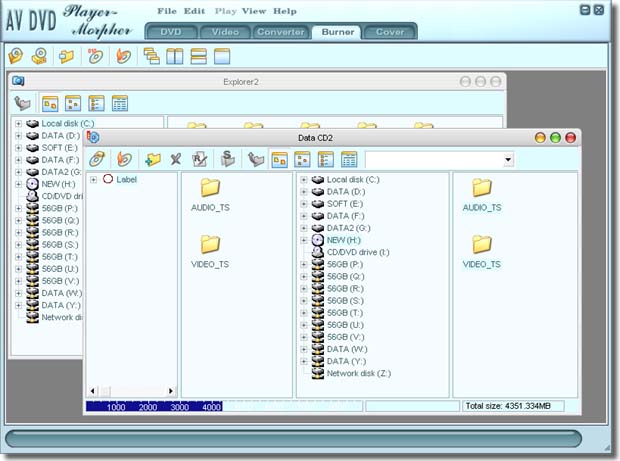Click the up-folder icon in Explorer2 toolbar
This screenshot has height=461, width=620.
23,103
